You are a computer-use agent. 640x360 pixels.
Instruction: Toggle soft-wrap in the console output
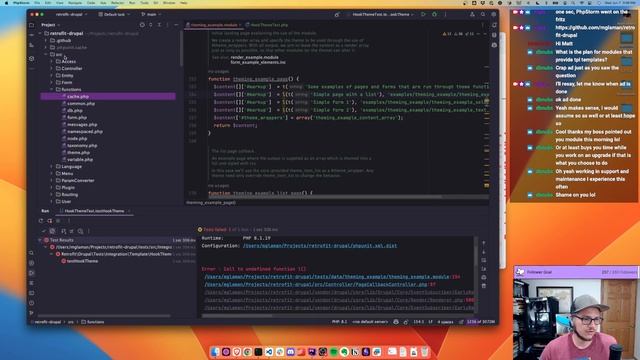(484, 260)
